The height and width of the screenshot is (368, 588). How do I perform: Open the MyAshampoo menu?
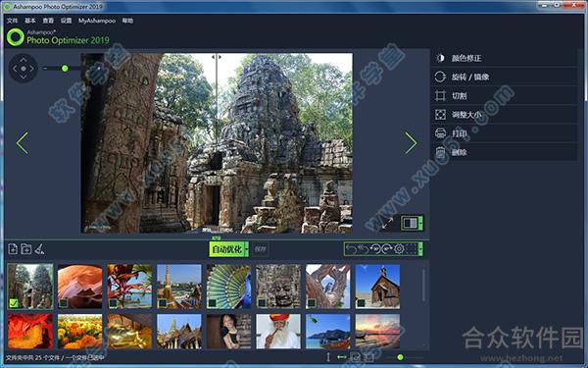pos(97,21)
